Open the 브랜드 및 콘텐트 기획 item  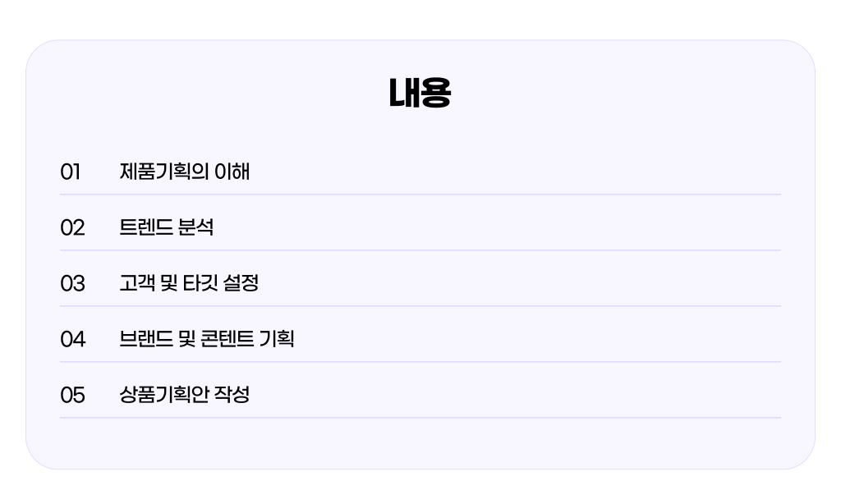tap(206, 339)
